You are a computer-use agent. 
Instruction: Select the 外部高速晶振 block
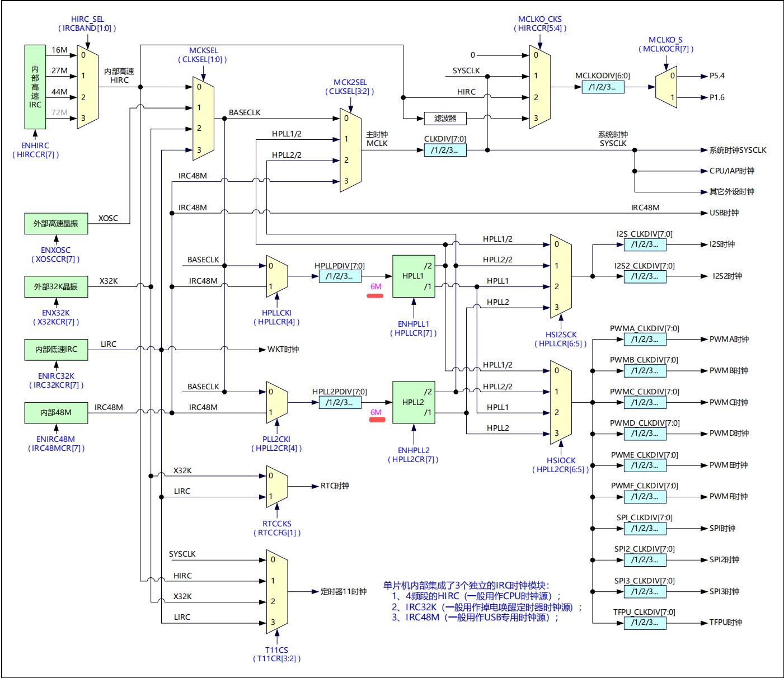(x=56, y=223)
